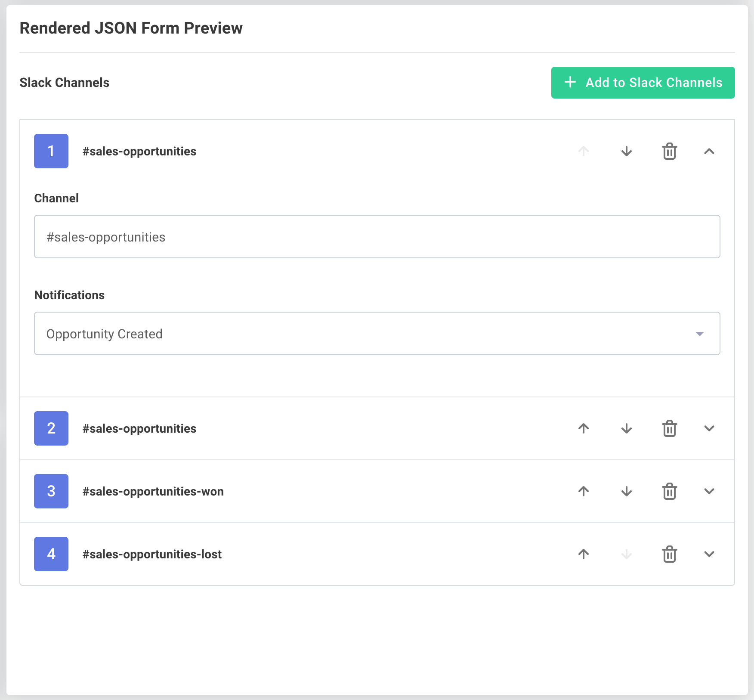Click the #sales-opportunities-won title
This screenshot has height=700, width=754.
pyautogui.click(x=153, y=492)
